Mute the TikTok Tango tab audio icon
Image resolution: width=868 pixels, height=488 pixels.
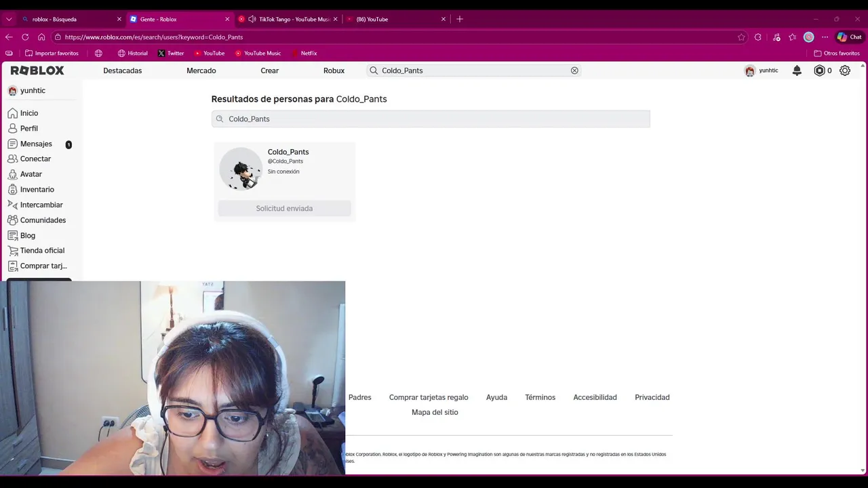pyautogui.click(x=252, y=19)
